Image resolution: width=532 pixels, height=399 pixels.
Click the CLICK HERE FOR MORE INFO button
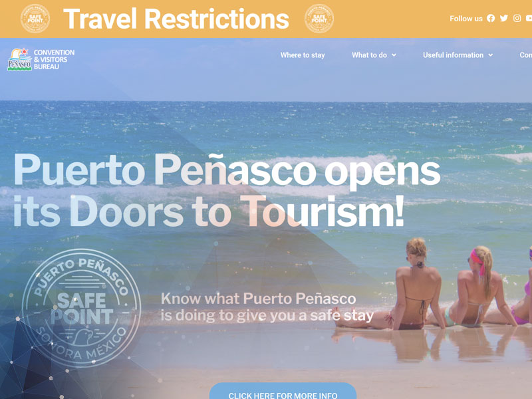coord(283,391)
